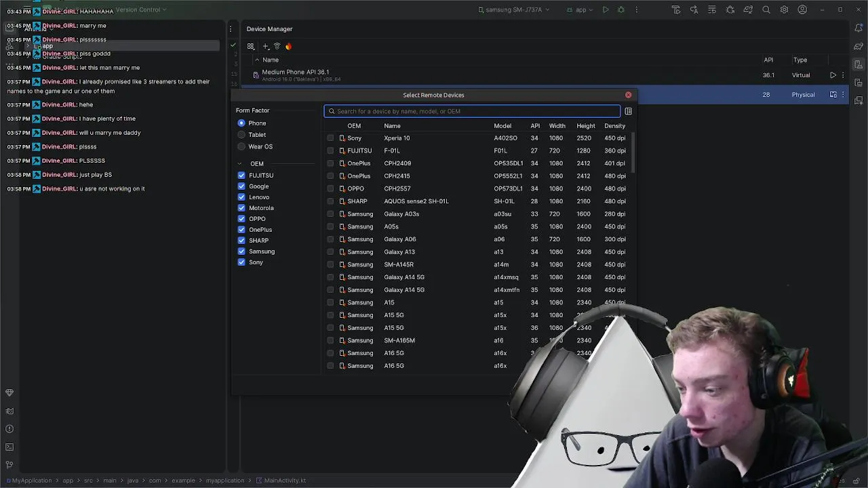
Task: Collapse the OEM filter section chevron
Action: pyautogui.click(x=239, y=164)
